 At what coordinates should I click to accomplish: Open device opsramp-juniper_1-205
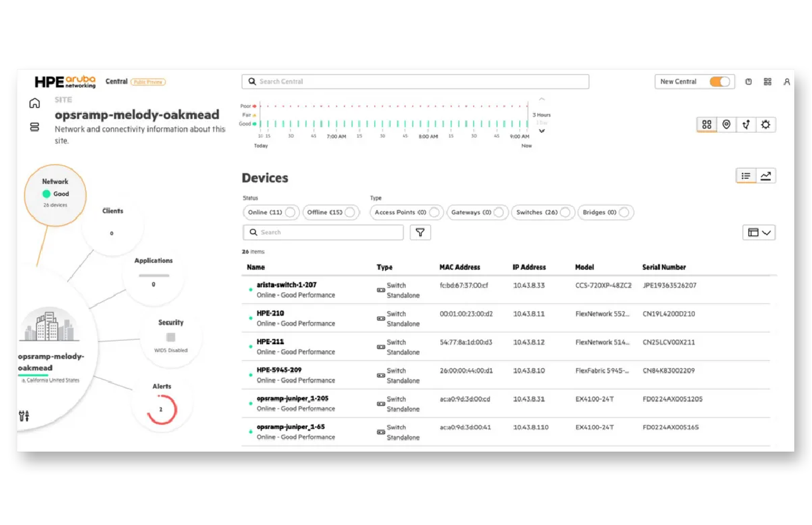[292, 399]
